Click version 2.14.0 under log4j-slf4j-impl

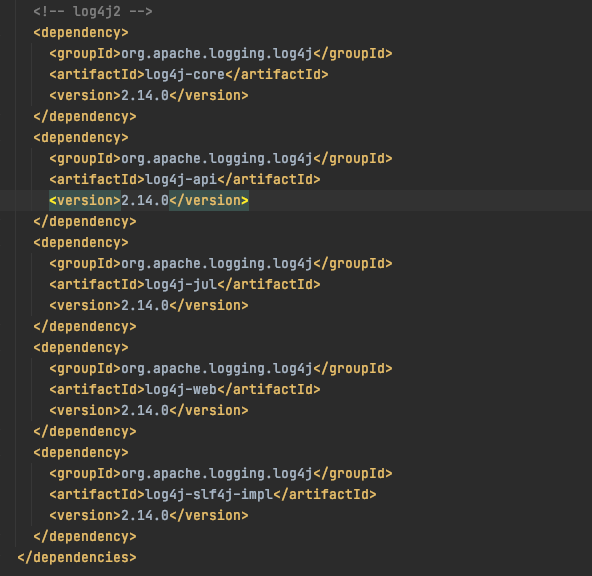pos(145,515)
